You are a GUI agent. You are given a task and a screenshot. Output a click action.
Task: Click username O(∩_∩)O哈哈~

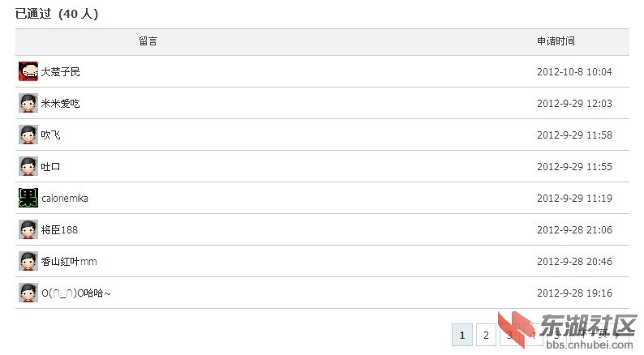[76, 293]
